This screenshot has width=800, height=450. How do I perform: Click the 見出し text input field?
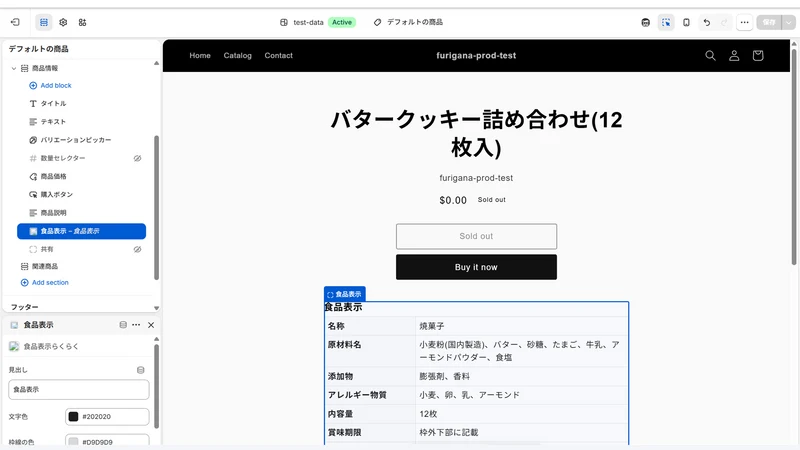click(x=79, y=390)
